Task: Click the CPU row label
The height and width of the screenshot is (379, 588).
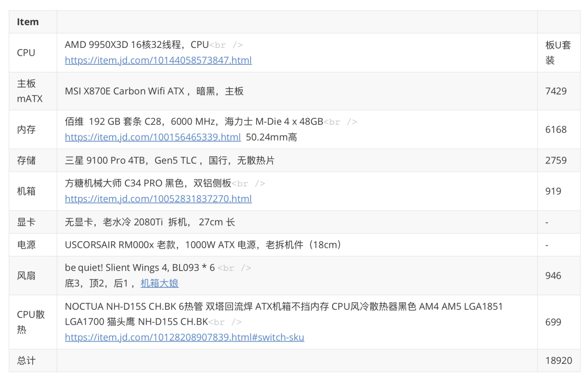Action: click(x=26, y=53)
